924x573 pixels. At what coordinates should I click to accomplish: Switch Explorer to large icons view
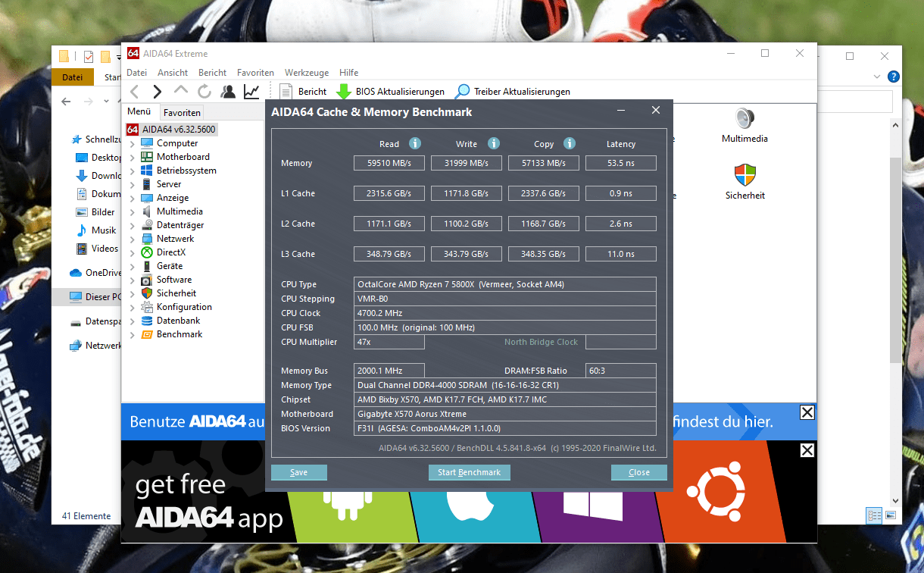point(891,515)
